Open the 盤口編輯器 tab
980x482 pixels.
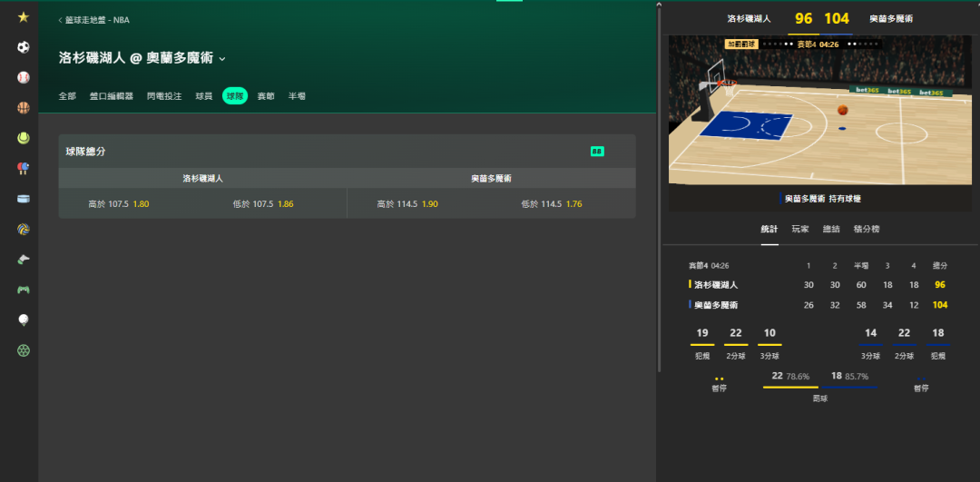[112, 96]
